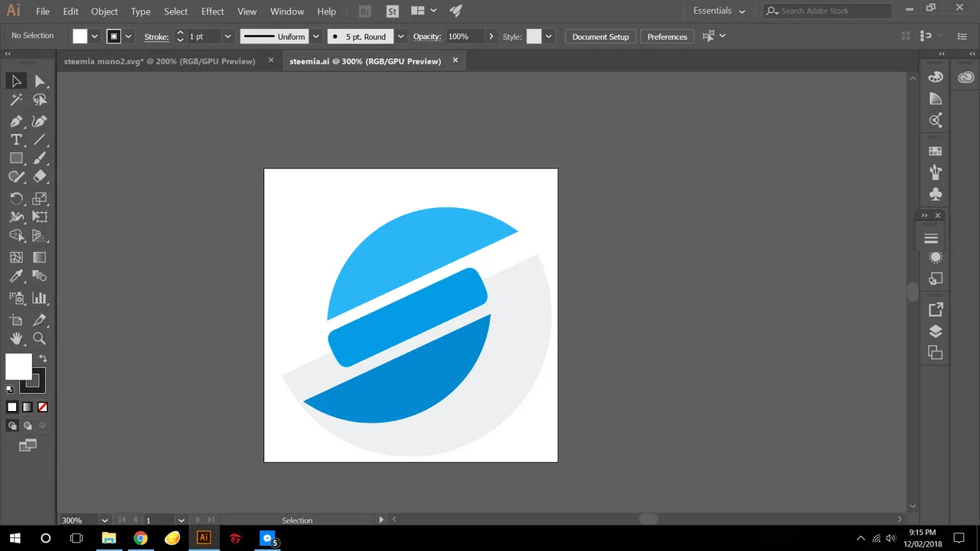The width and height of the screenshot is (980, 551).
Task: Open Google Chrome from the taskbar
Action: 140,538
